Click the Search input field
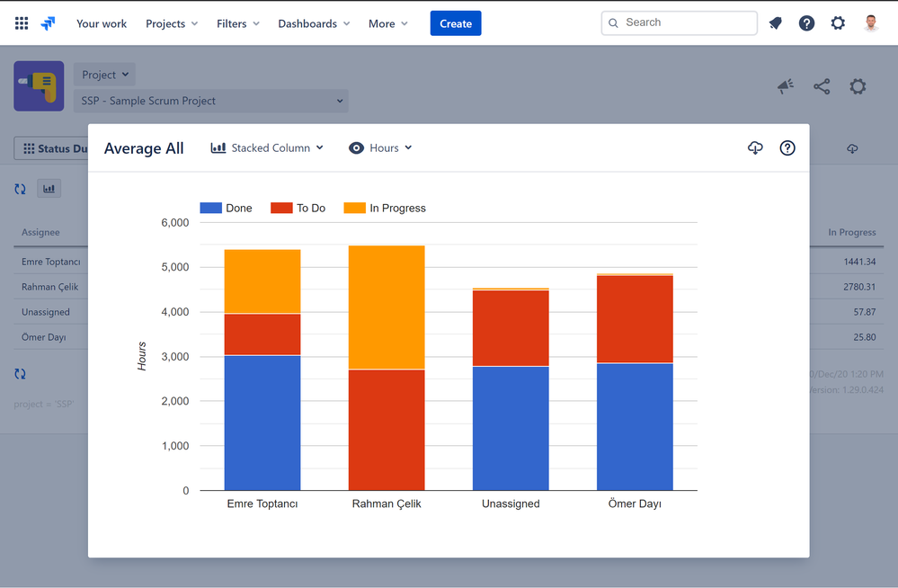The image size is (898, 588). [x=680, y=22]
